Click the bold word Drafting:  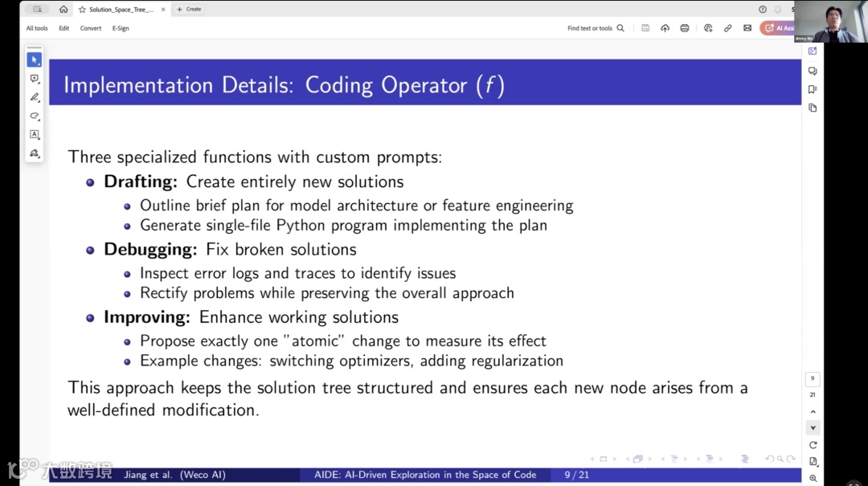(141, 182)
